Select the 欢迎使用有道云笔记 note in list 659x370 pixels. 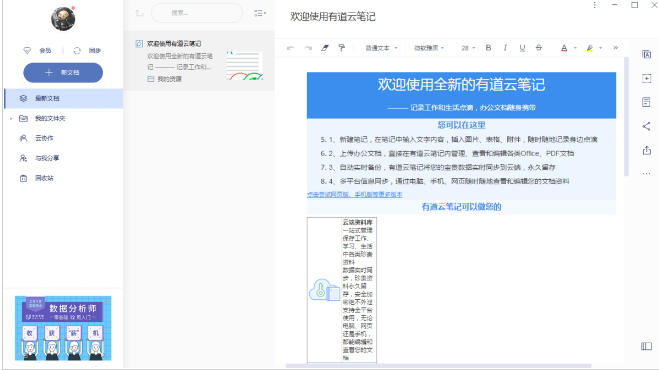[x=199, y=61]
